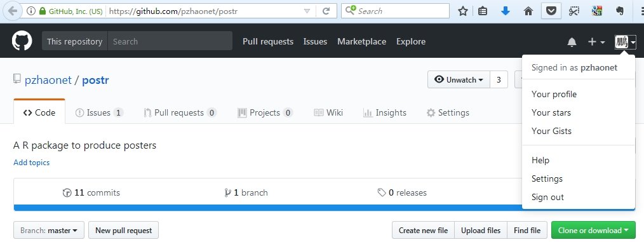Open the Wiki tab
Image resolution: width=644 pixels, height=242 pixels.
(328, 112)
